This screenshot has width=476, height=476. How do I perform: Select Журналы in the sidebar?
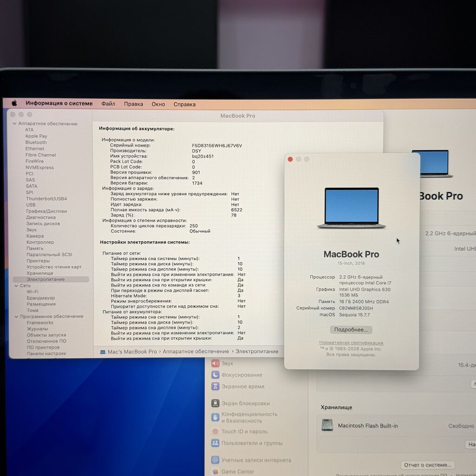(37, 329)
